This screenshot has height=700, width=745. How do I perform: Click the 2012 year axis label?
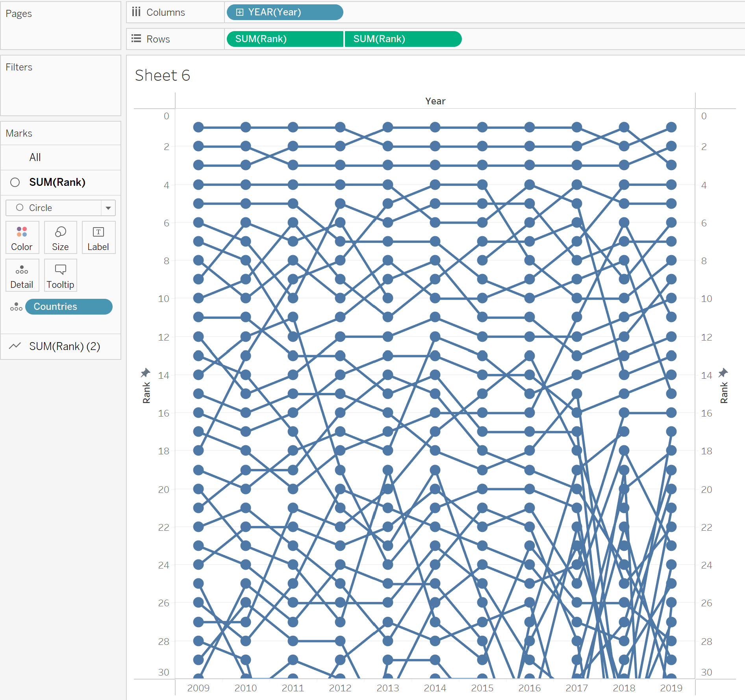tap(340, 688)
